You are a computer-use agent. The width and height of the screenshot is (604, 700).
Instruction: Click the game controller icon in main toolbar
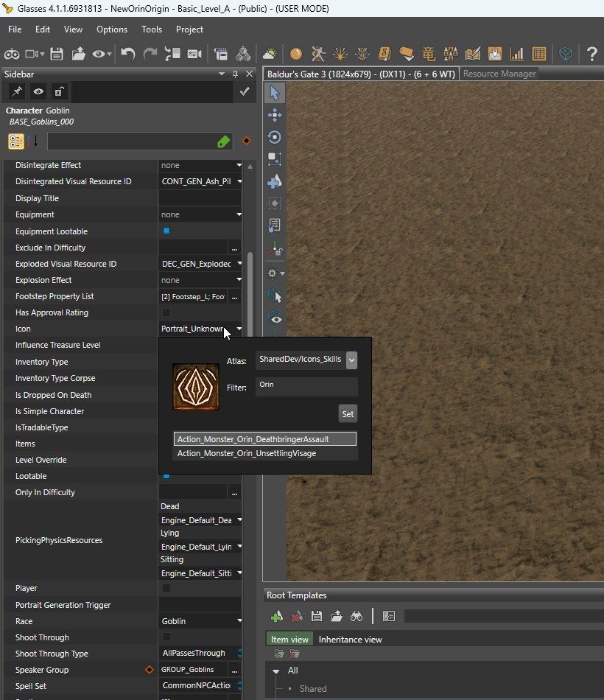click(x=12, y=54)
